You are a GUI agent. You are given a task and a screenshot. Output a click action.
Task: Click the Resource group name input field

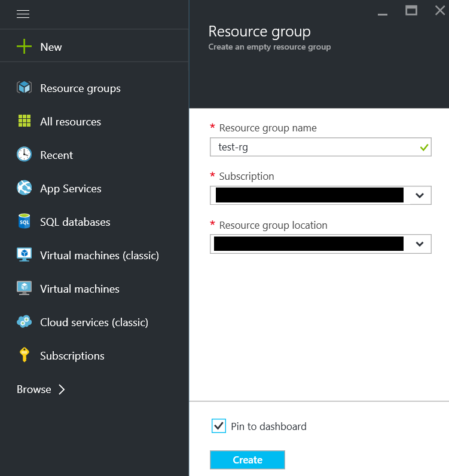tap(320, 147)
